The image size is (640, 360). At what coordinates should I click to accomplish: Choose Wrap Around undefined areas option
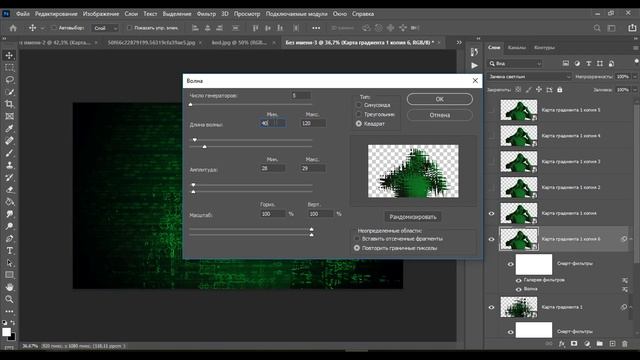(357, 239)
